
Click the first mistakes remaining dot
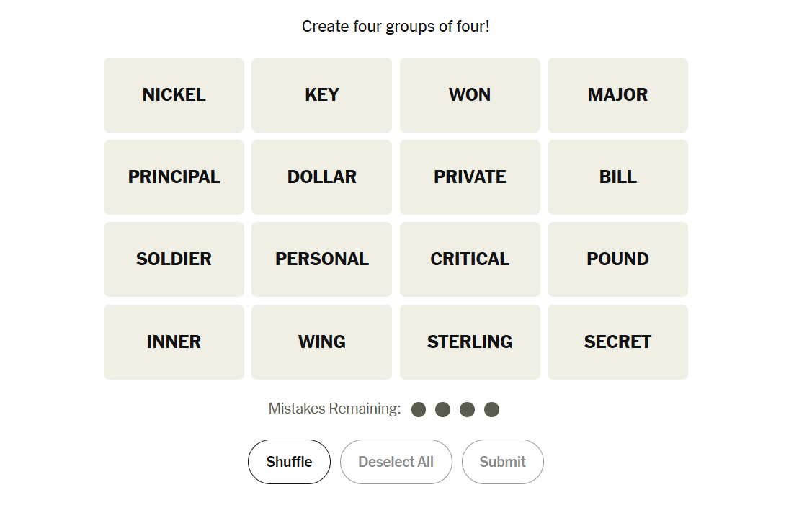click(419, 410)
